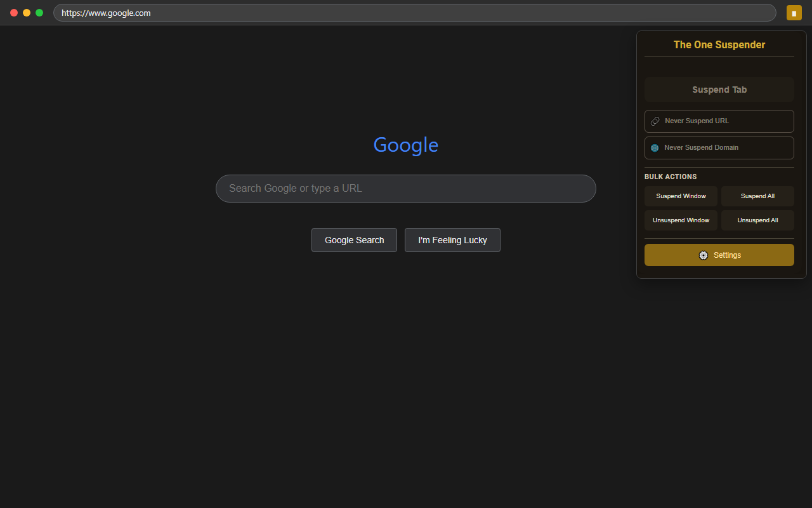The width and height of the screenshot is (812, 508).
Task: Click the link icon beside Never Suspend URL
Action: [655, 121]
